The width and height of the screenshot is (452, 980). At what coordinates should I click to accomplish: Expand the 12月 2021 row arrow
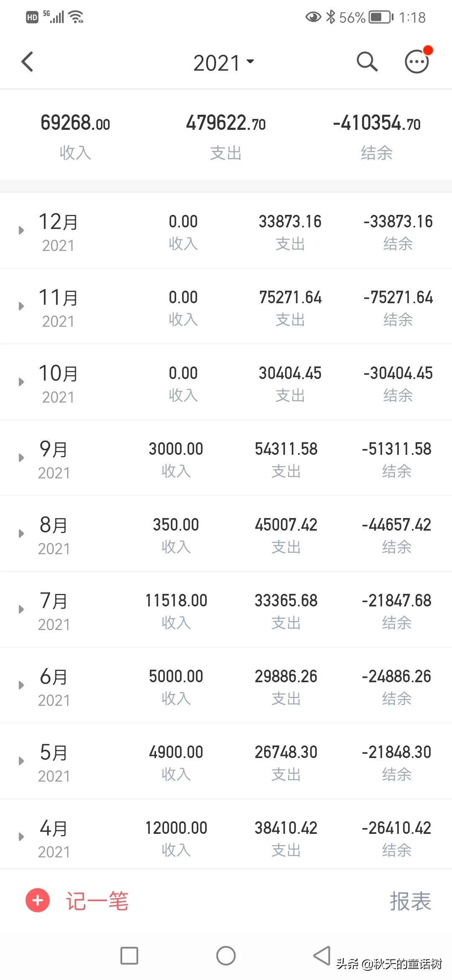21,230
